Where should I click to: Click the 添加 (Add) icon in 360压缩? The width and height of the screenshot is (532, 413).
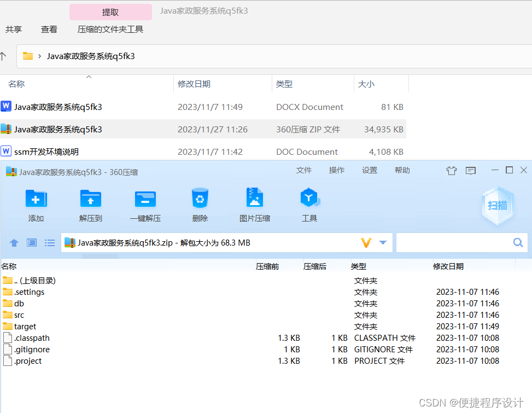point(36,199)
